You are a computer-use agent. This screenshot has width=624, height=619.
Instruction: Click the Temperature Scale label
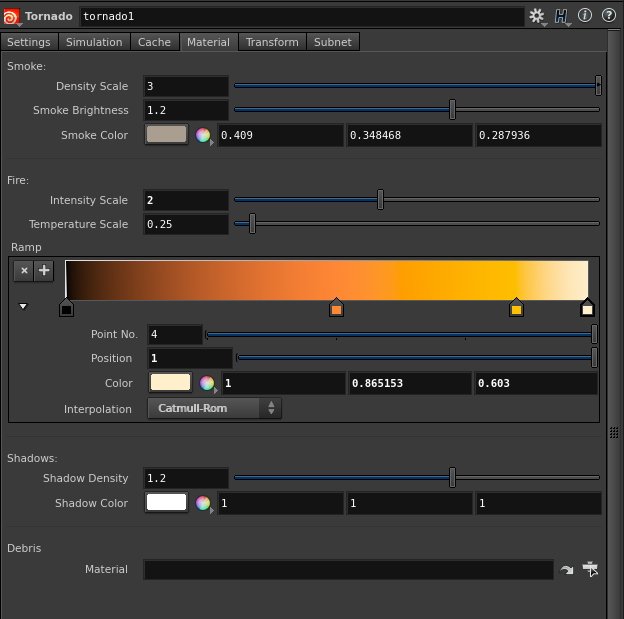(x=78, y=224)
